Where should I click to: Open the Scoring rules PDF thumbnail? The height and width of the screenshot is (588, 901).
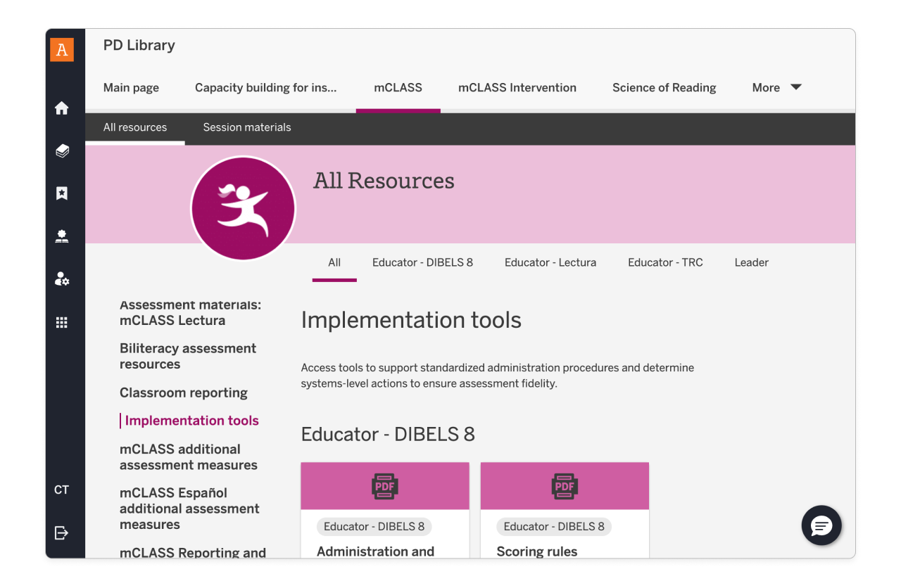click(x=565, y=485)
